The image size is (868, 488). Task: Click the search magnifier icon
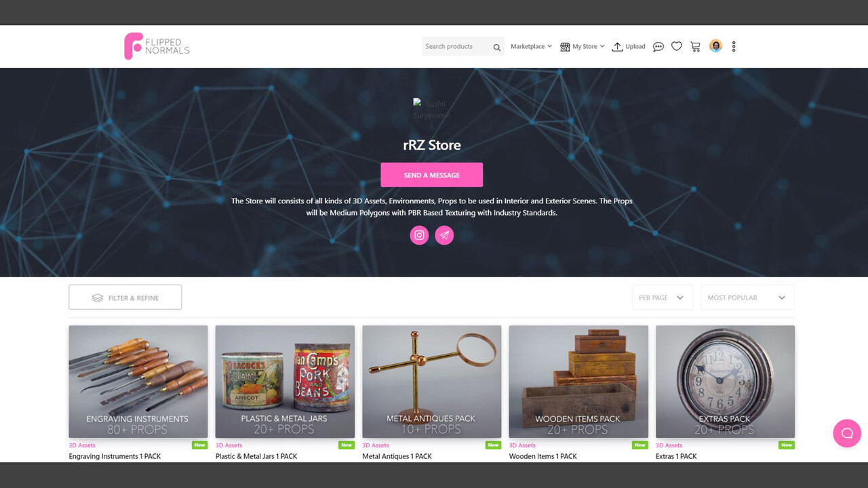point(497,47)
